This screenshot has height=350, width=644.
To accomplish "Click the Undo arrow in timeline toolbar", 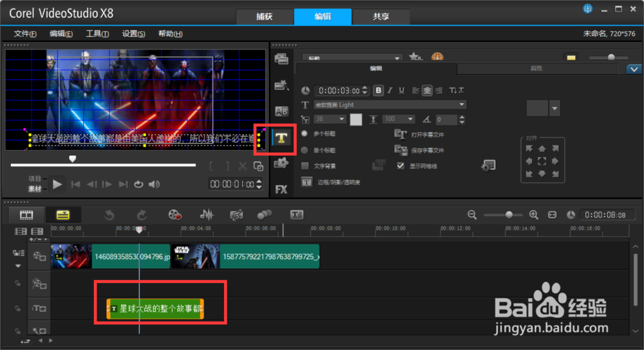I will [109, 215].
